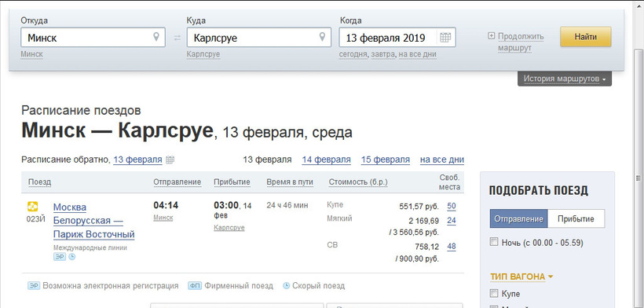The image size is (644, 308).
Task: Switch to the Прибытие tab
Action: click(576, 219)
